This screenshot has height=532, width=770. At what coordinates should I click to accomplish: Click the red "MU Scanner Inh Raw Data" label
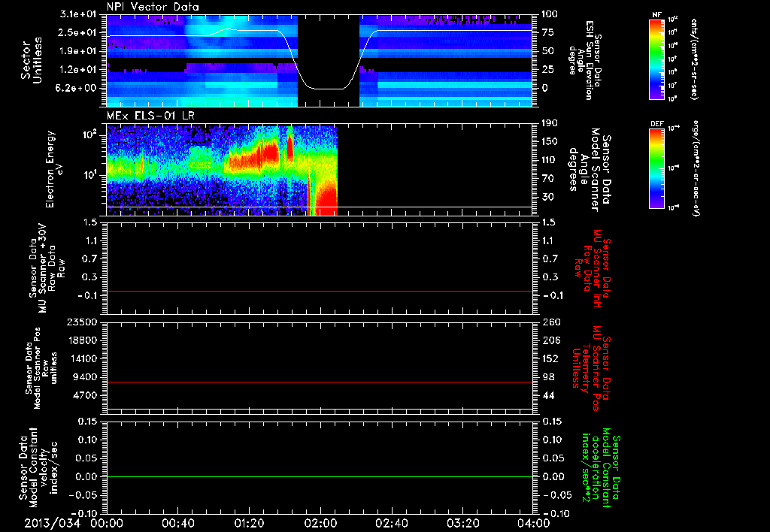[x=593, y=268]
